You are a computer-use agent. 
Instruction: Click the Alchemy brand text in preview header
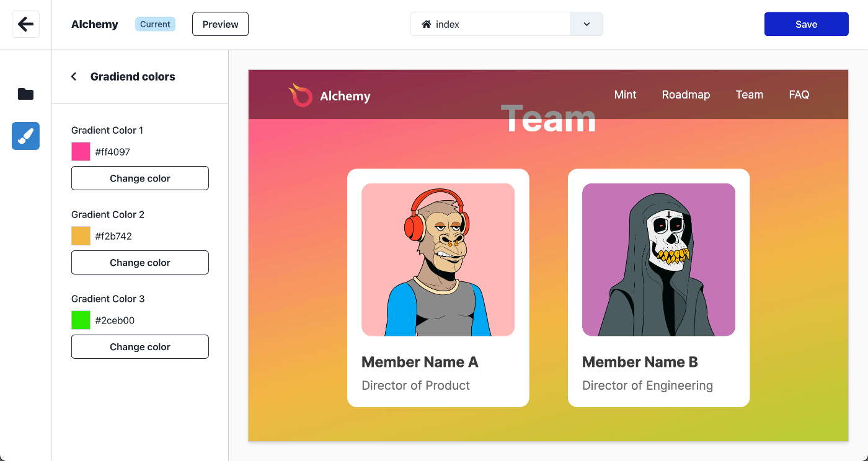(345, 96)
